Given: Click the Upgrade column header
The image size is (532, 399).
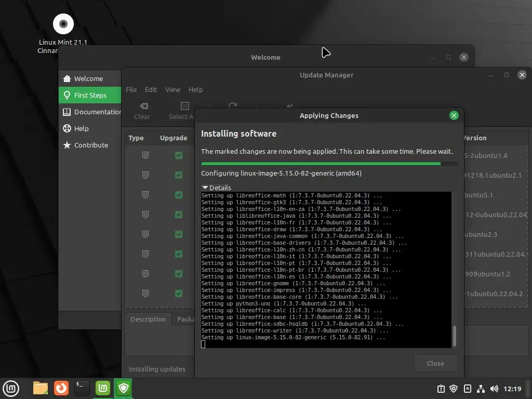Looking at the screenshot, I should pos(174,138).
